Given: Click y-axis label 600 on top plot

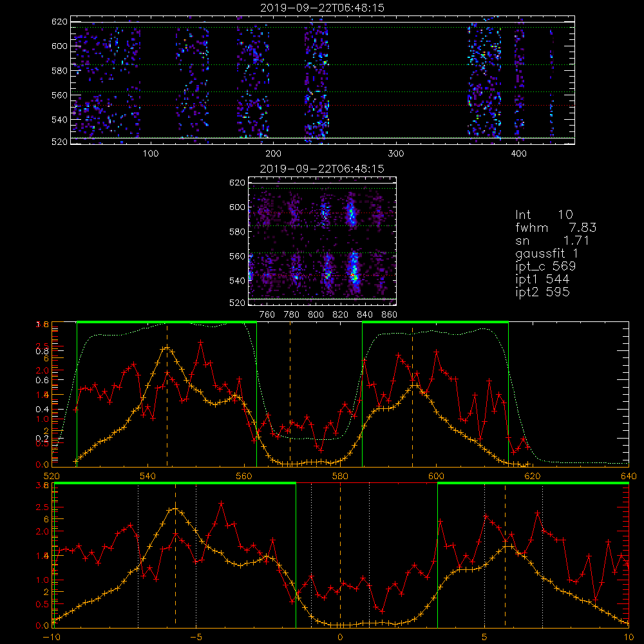Looking at the screenshot, I should coord(59,46).
